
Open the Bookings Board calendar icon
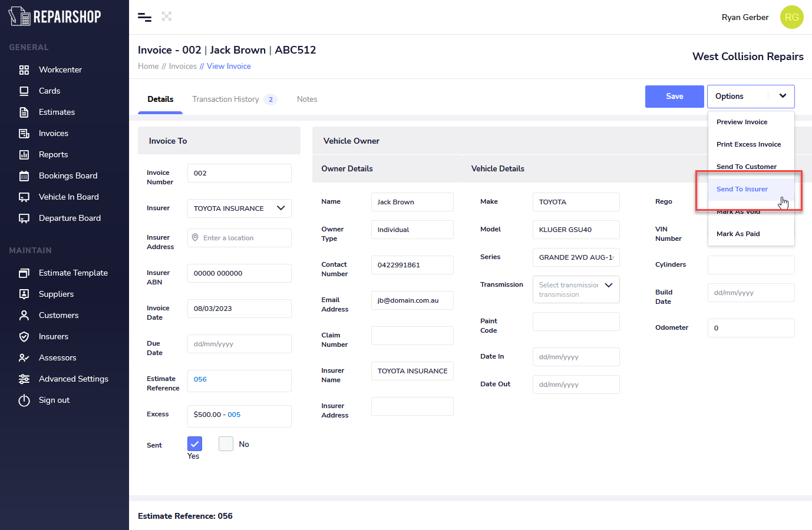24,176
